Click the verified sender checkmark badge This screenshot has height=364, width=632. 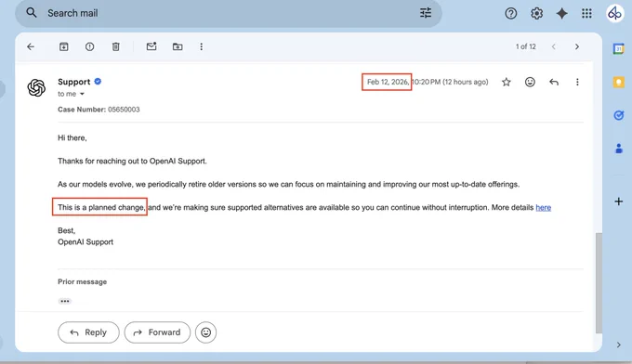pyautogui.click(x=98, y=82)
